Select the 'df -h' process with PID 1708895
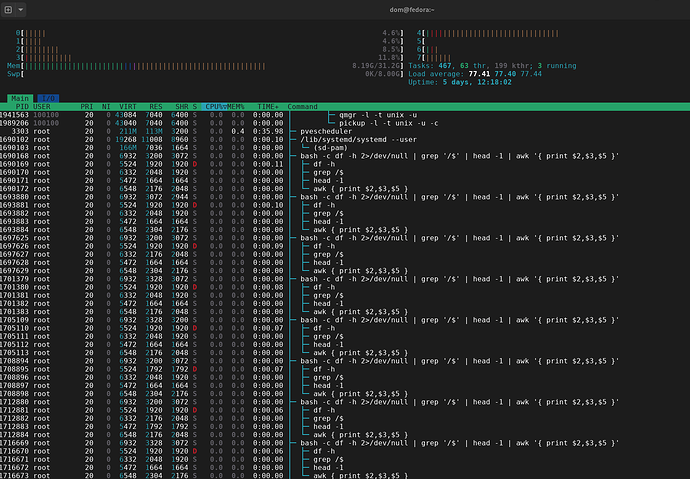The height and width of the screenshot is (479, 690). tap(345, 369)
